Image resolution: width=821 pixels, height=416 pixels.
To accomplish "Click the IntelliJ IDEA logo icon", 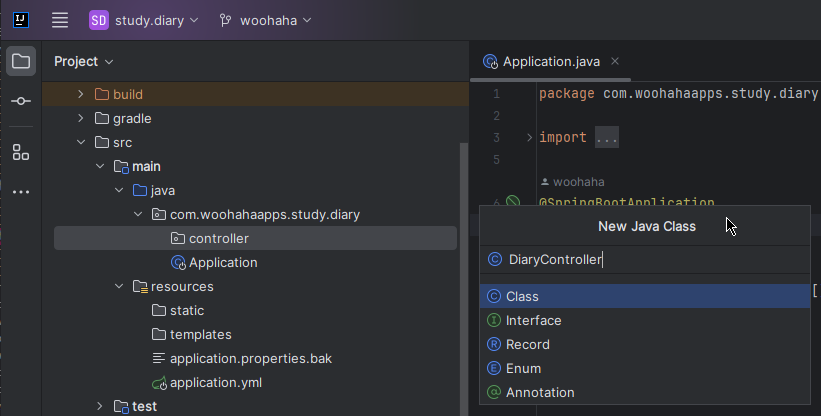I will click(20, 20).
